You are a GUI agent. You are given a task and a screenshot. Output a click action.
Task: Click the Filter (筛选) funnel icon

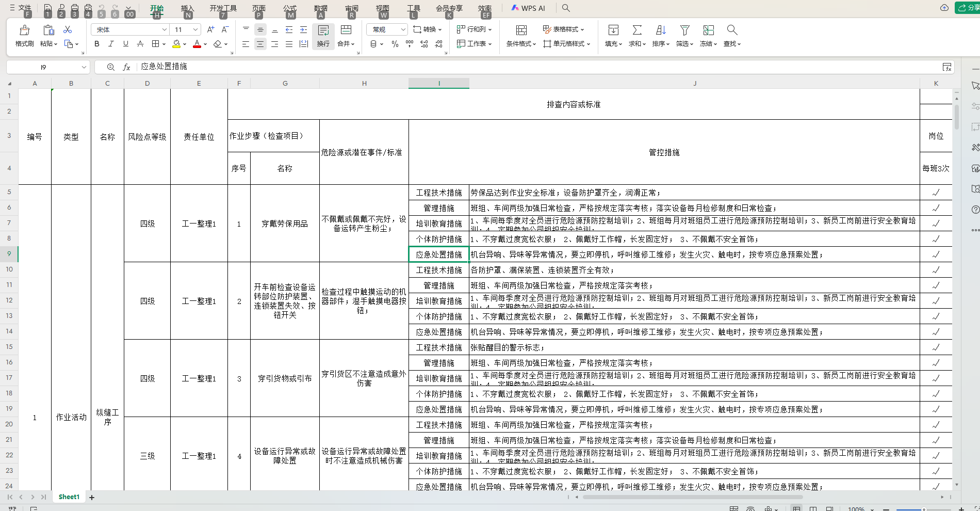[x=684, y=30]
